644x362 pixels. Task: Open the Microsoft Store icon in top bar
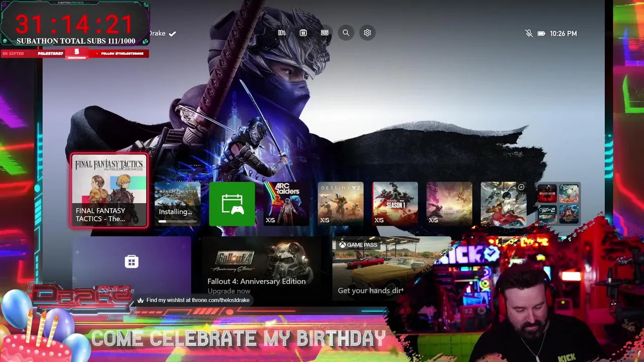[303, 33]
